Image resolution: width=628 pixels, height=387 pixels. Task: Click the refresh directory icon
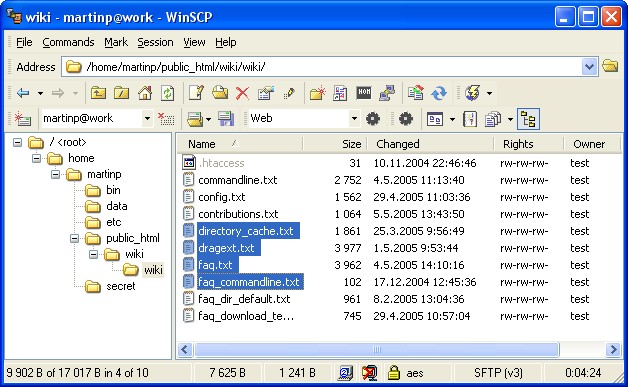point(168,93)
